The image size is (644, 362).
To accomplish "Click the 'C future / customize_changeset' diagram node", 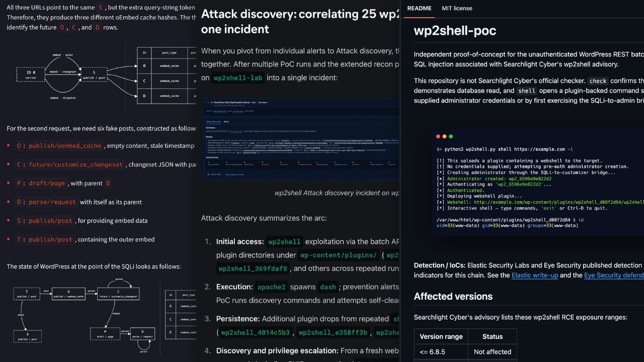I will (x=118, y=294).
